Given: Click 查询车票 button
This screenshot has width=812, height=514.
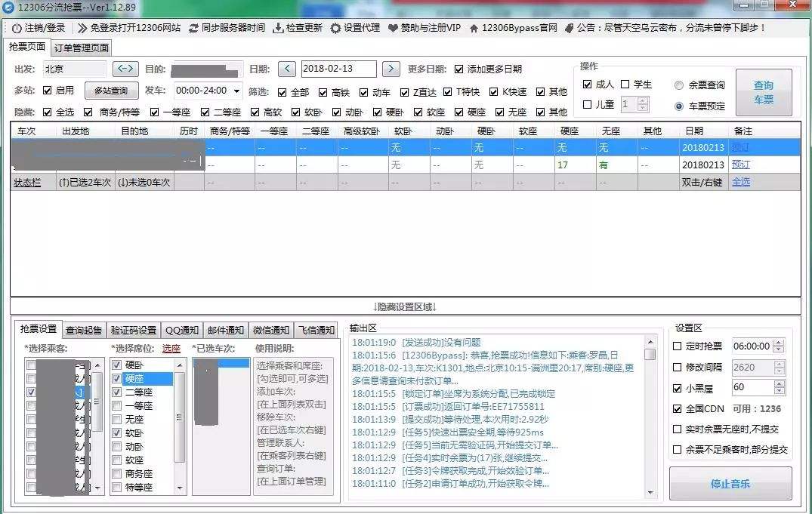Looking at the screenshot, I should 764,92.
